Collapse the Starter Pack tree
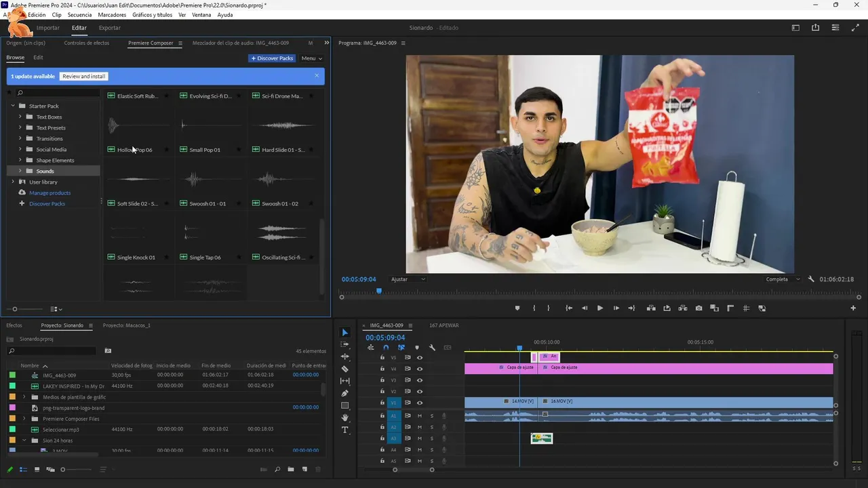Image resolution: width=868 pixels, height=488 pixels. pyautogui.click(x=12, y=106)
